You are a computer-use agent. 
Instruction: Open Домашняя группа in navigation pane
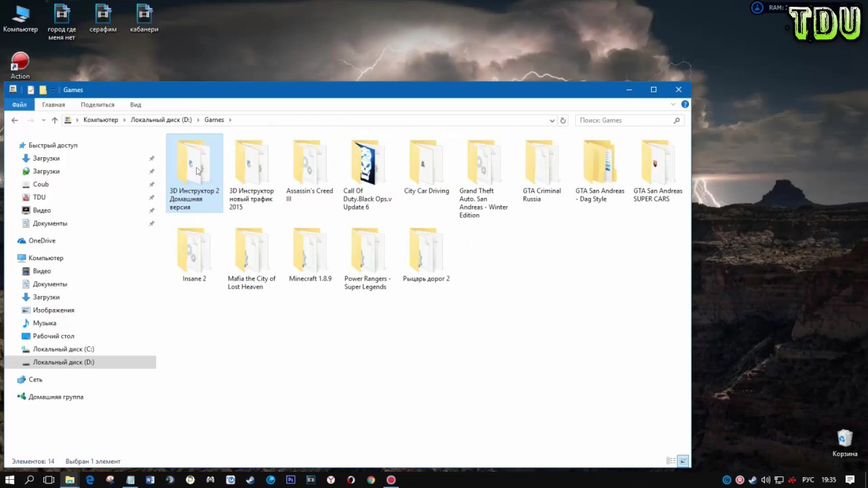[x=56, y=396]
